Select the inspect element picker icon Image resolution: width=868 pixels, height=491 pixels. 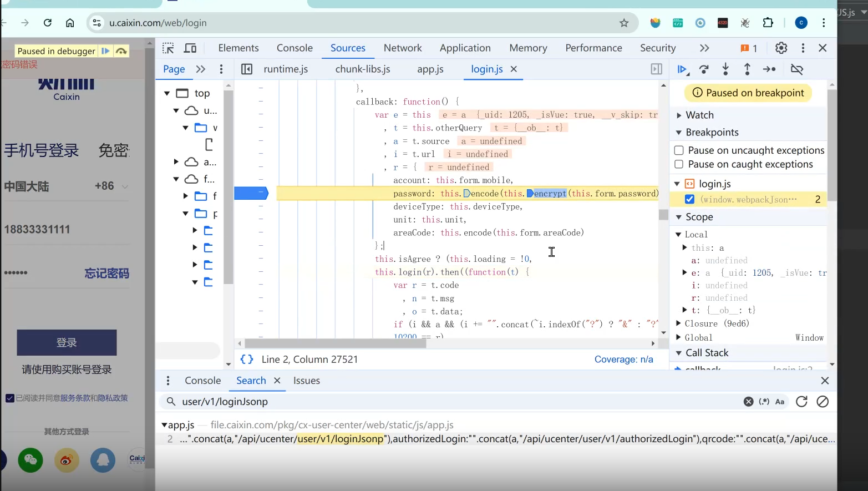pyautogui.click(x=168, y=48)
